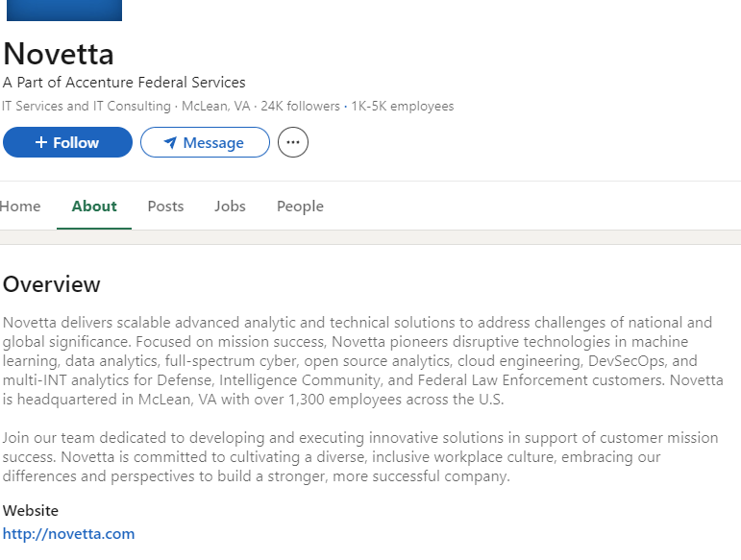This screenshot has height=560, width=741.
Task: Click the blue Novetta company logo
Action: pos(64,10)
